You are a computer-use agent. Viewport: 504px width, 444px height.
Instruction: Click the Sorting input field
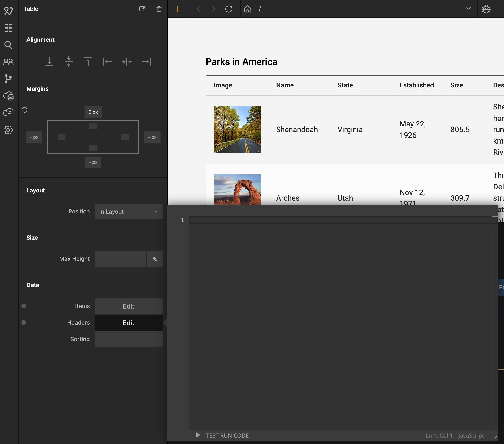[x=128, y=339]
